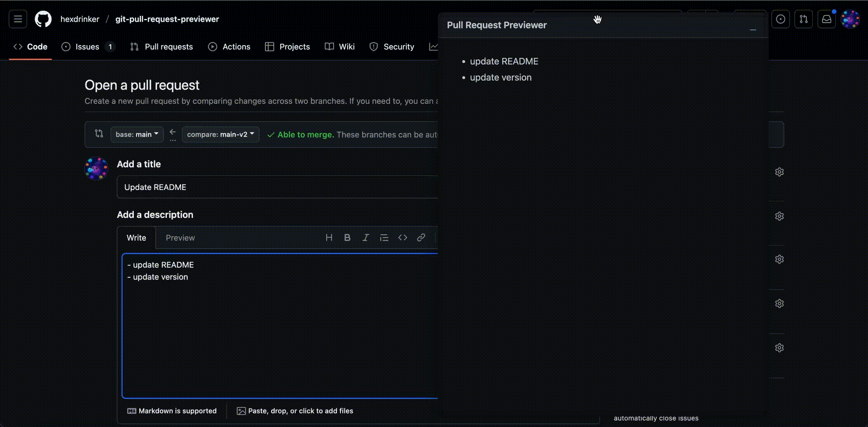
Task: Click the compare branches icon beside base
Action: click(99, 133)
